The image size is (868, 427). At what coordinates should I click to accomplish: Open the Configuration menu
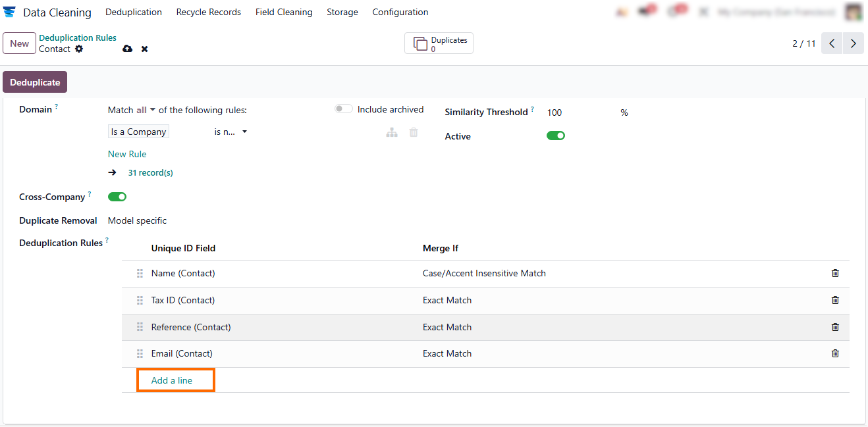point(400,13)
